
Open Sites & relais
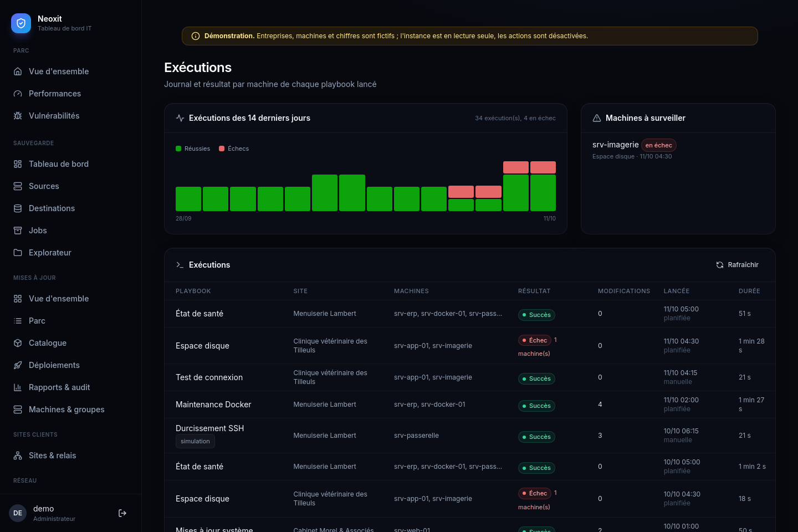70,456
